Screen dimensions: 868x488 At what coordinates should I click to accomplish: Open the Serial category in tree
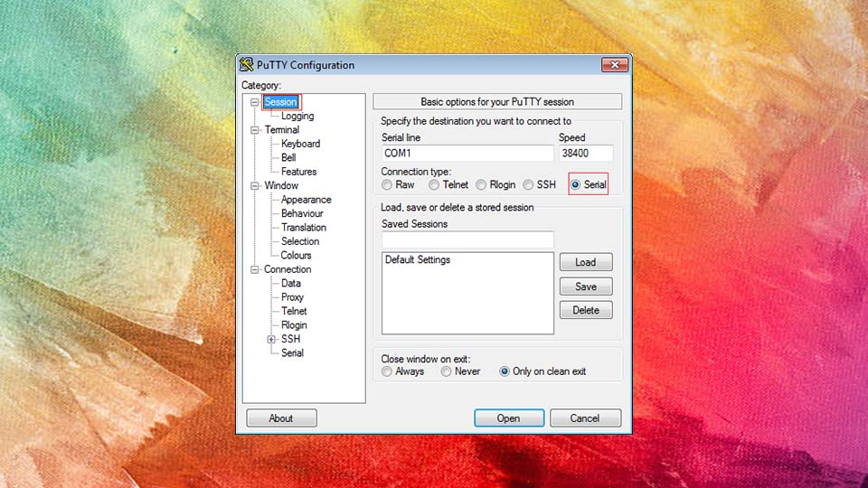(x=292, y=353)
